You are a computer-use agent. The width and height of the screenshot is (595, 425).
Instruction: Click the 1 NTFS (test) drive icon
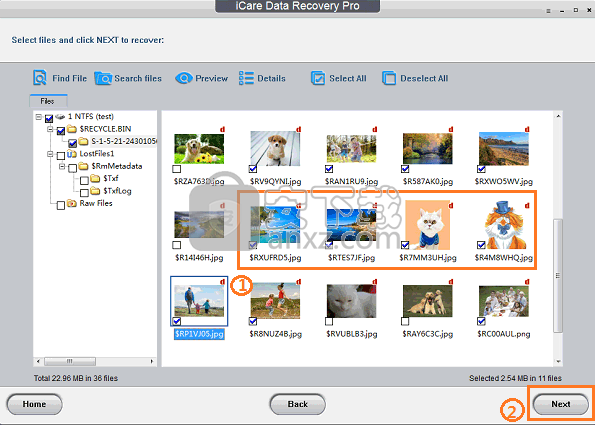[x=60, y=116]
